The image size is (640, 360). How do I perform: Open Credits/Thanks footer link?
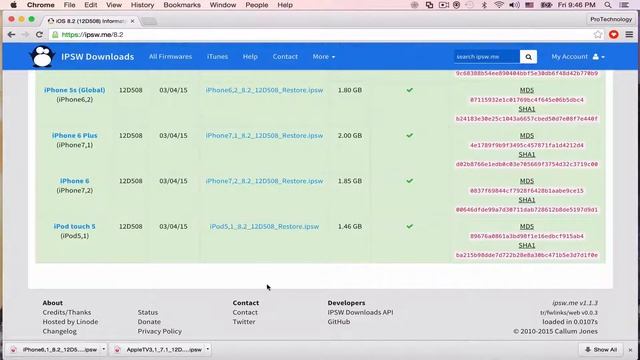pyautogui.click(x=67, y=312)
